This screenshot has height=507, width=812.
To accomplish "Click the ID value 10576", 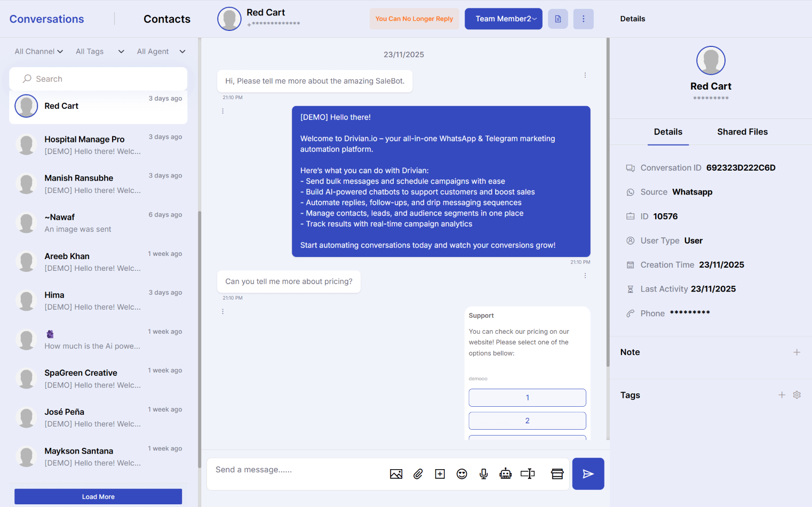I will coord(665,216).
